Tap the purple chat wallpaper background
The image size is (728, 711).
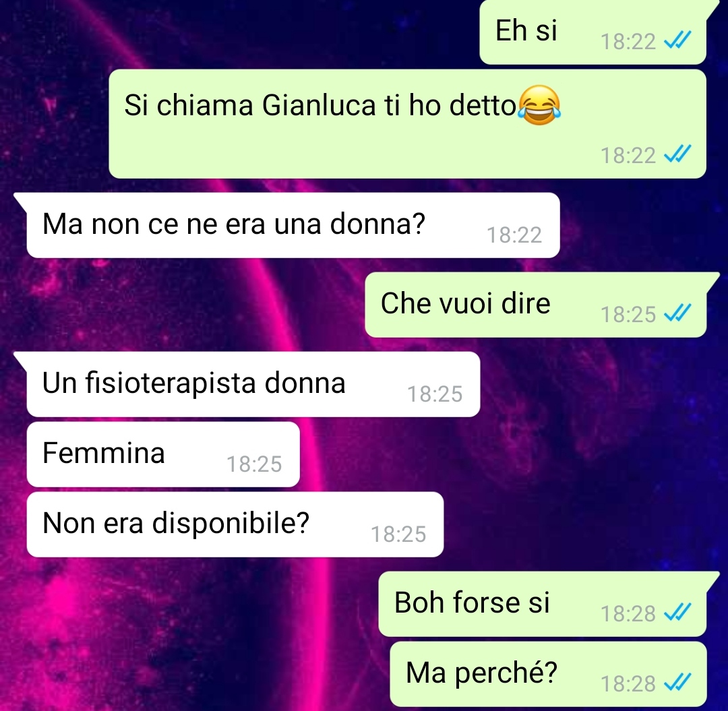[x=603, y=441]
